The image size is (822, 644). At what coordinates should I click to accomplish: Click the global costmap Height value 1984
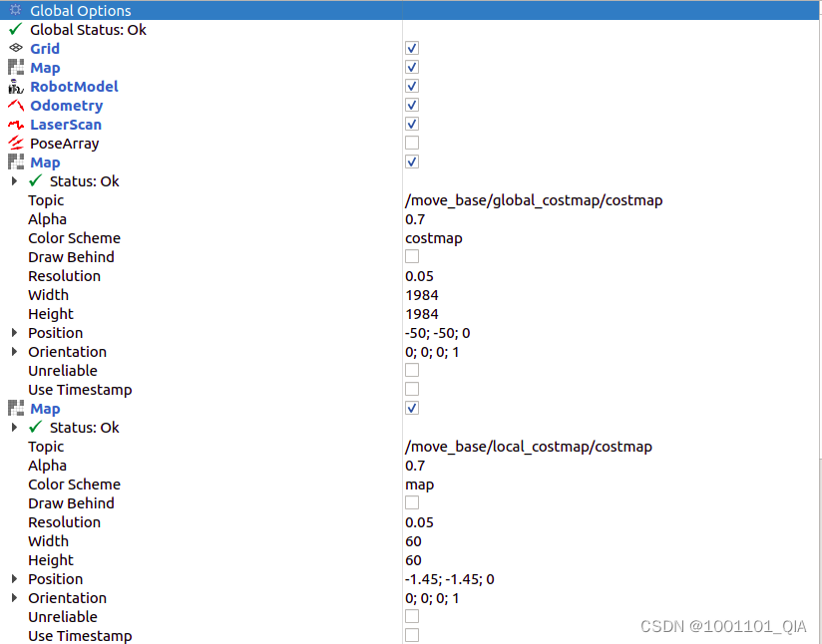[x=422, y=314]
